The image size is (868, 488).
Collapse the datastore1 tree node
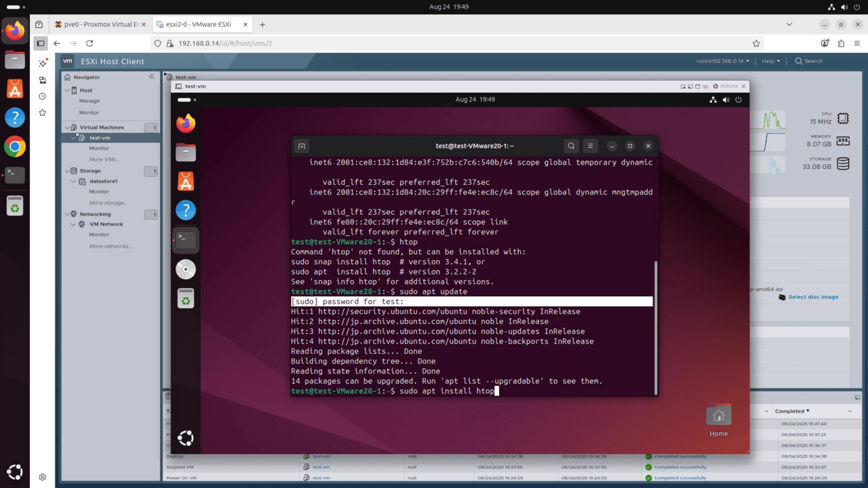(74, 181)
